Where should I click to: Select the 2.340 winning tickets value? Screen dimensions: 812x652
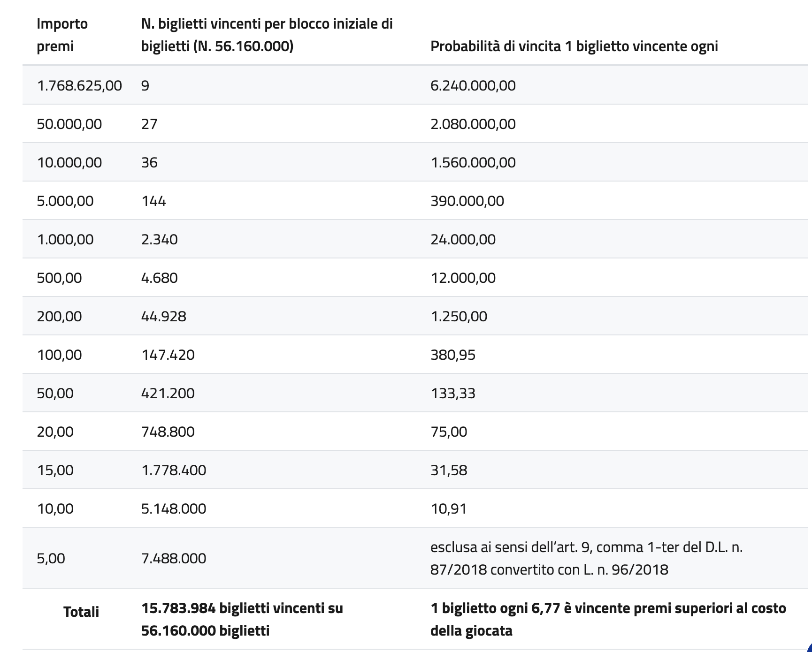point(159,239)
